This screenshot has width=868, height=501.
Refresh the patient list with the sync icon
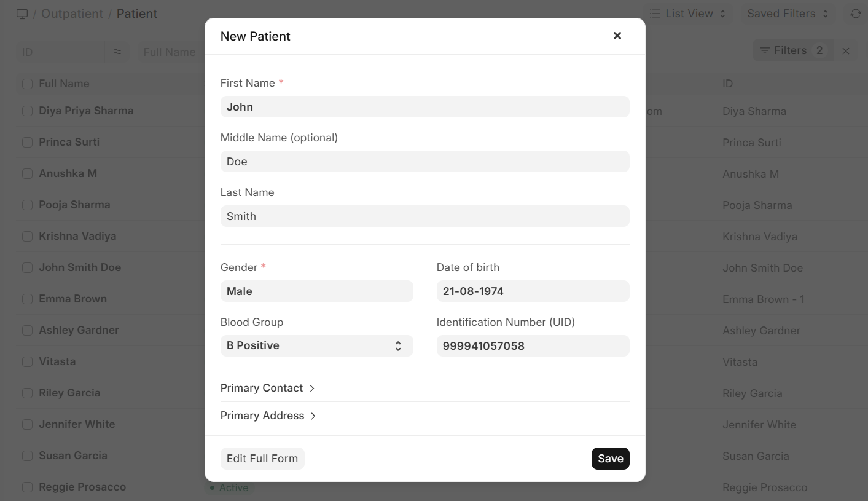(x=856, y=12)
